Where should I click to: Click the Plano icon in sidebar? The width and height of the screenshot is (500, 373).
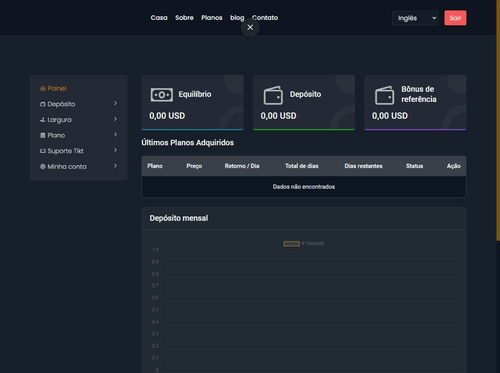click(x=43, y=135)
